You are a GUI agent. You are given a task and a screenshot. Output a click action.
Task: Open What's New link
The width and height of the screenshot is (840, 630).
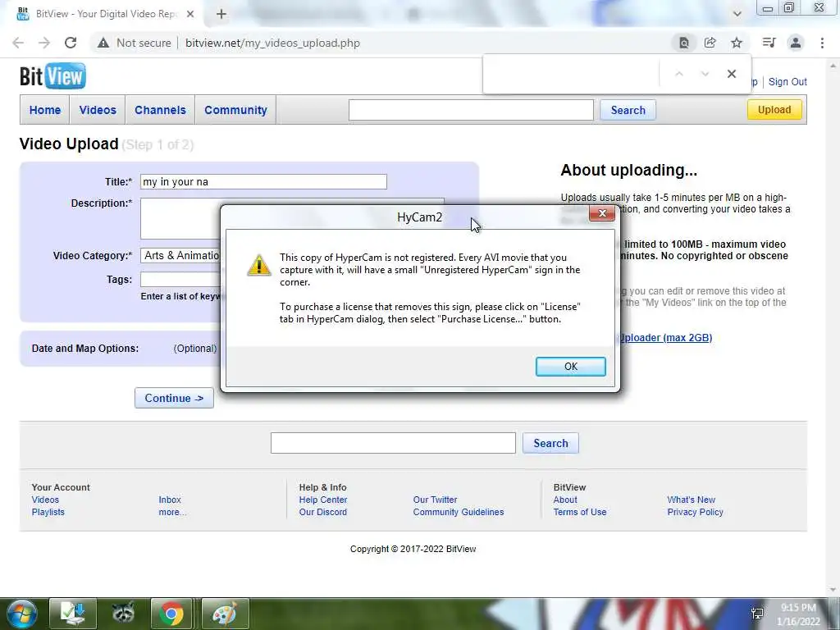point(691,500)
